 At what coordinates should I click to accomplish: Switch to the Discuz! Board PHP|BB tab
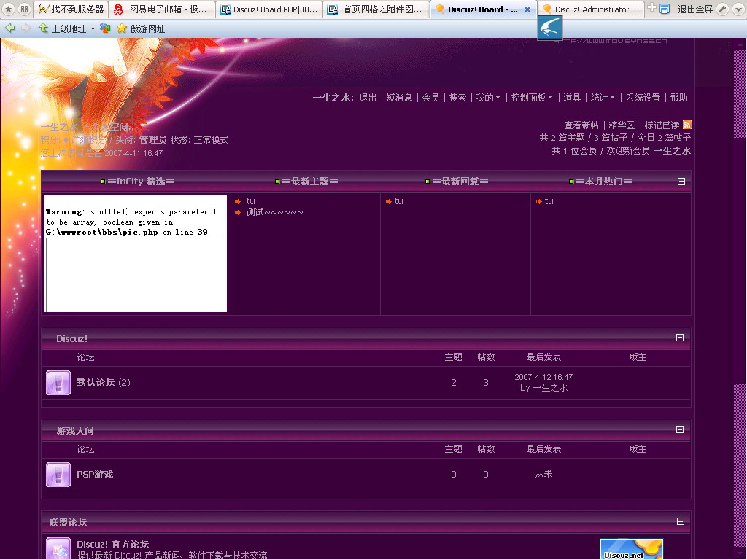coord(269,9)
